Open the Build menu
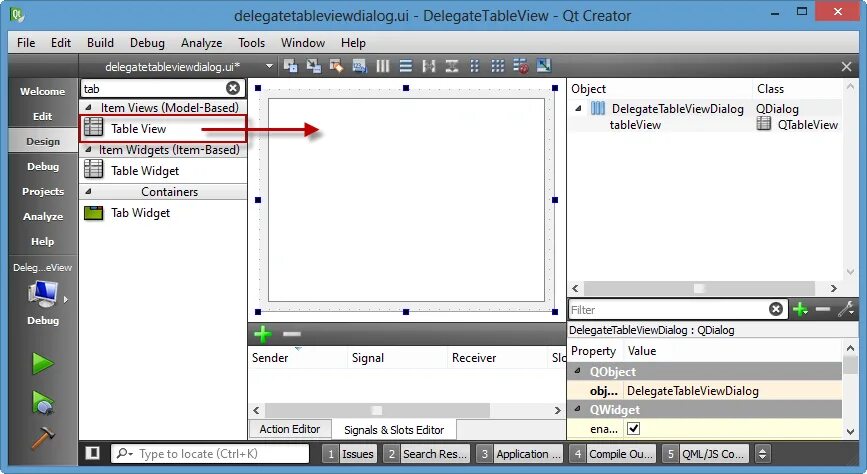This screenshot has height=474, width=867. 100,43
